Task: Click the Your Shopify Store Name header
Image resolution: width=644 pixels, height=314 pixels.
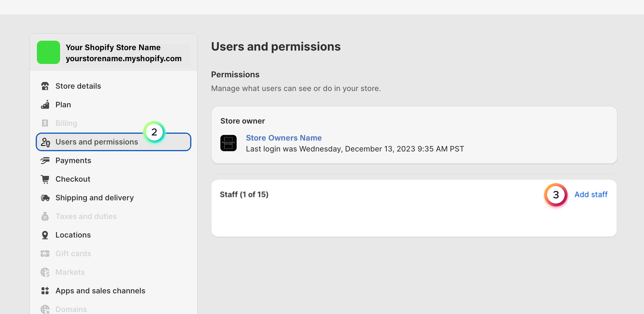Action: tap(113, 47)
